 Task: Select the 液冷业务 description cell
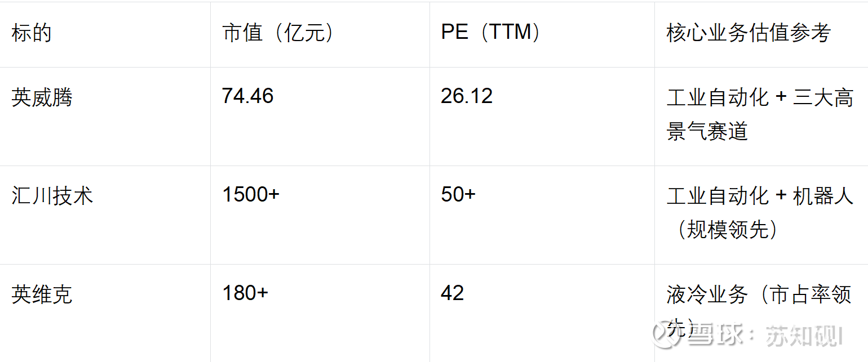tap(759, 295)
